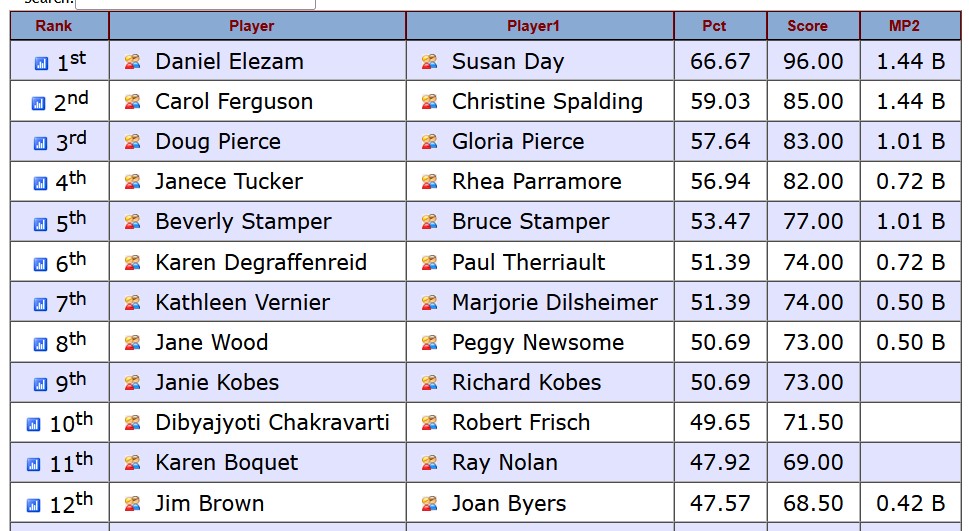Sort by MP2 column header
The width and height of the screenshot is (969, 531).
point(904,26)
